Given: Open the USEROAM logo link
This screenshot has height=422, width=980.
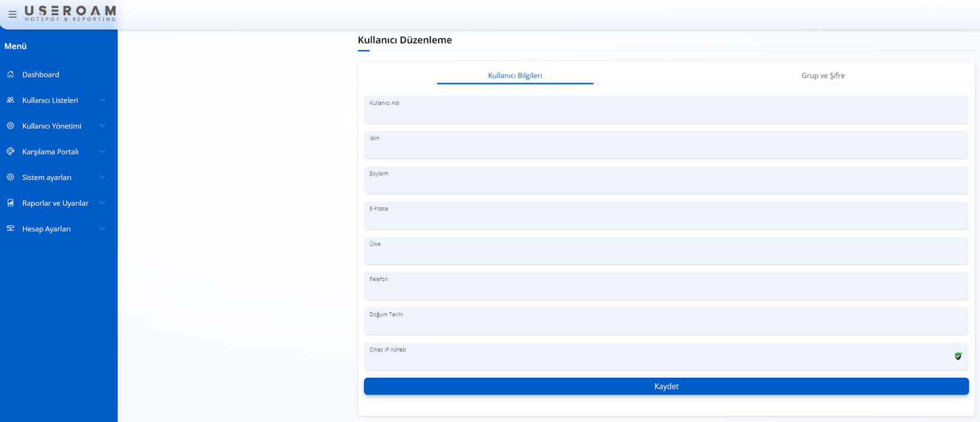Looking at the screenshot, I should point(70,13).
